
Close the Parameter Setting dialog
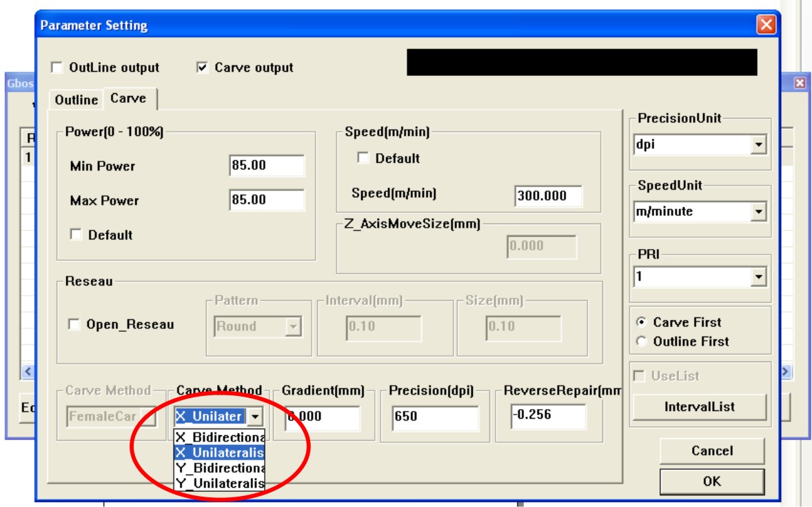point(766,26)
